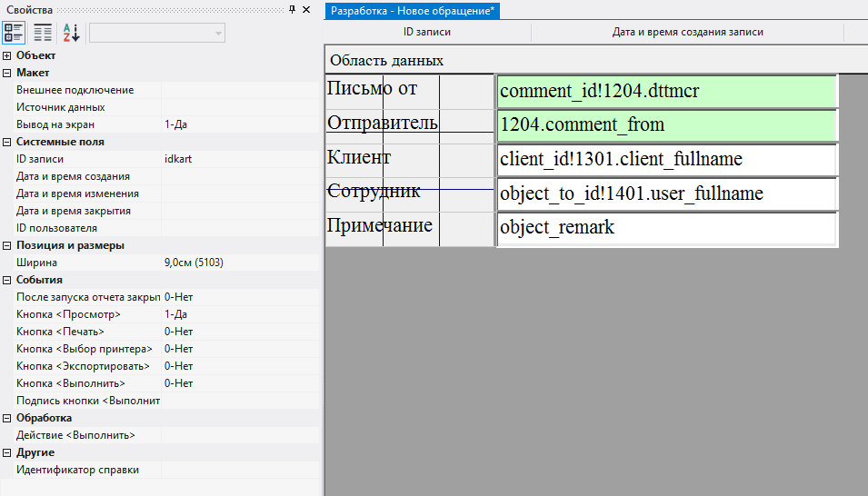Toggle Кнопка <Просмотр> value 1-Да
Viewport: 868px width, 496px height.
pyautogui.click(x=240, y=314)
